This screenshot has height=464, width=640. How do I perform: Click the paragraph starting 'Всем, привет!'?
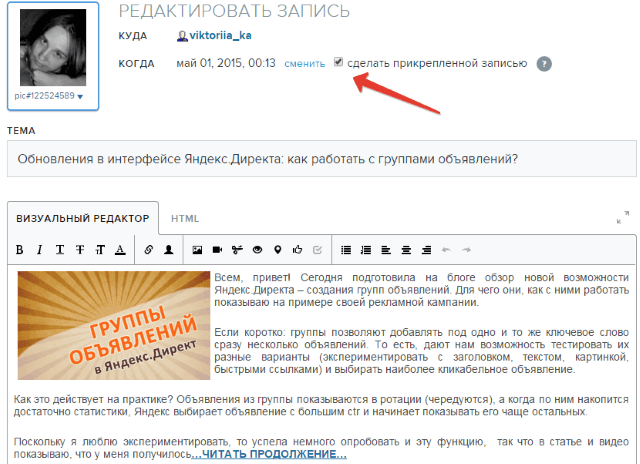[x=422, y=290]
